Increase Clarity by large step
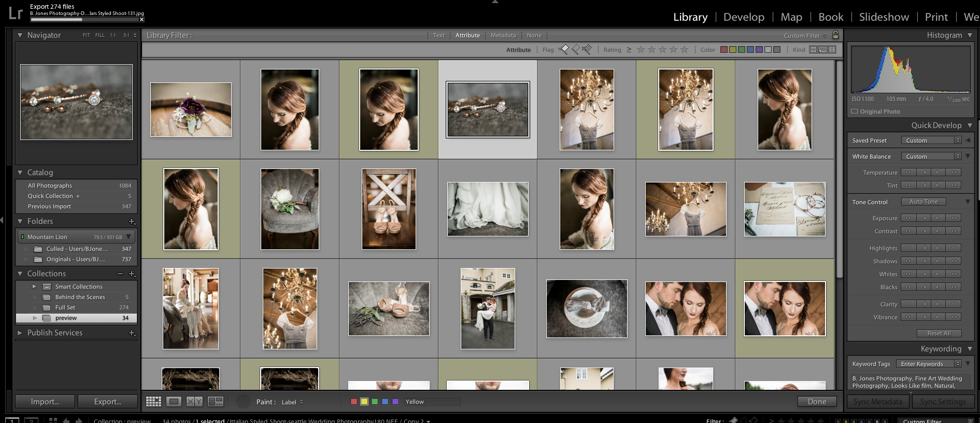This screenshot has width=980, height=423. click(954, 304)
